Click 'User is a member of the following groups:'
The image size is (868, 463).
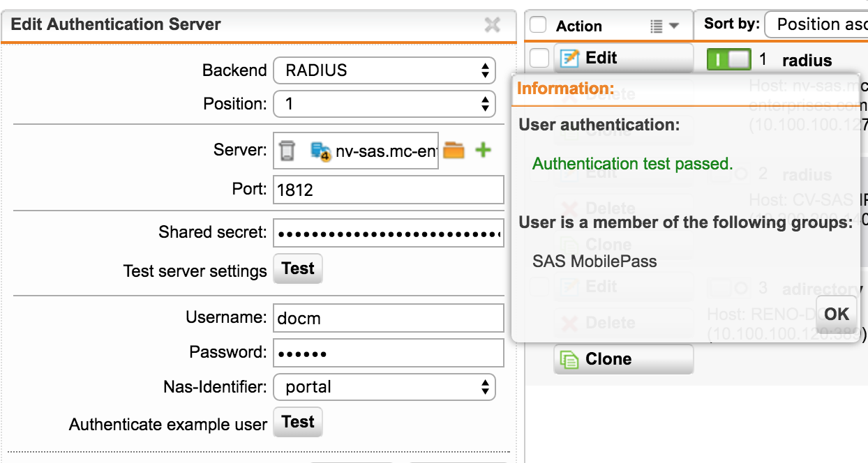pyautogui.click(x=685, y=222)
